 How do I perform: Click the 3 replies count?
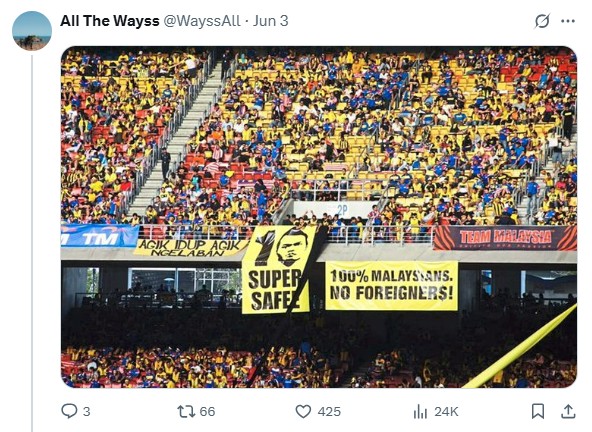point(86,411)
